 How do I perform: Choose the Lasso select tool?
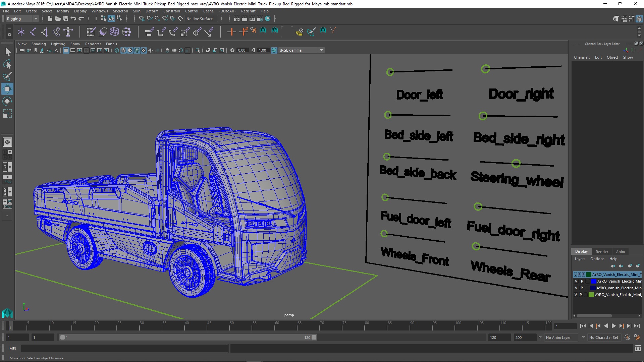coord(7,64)
